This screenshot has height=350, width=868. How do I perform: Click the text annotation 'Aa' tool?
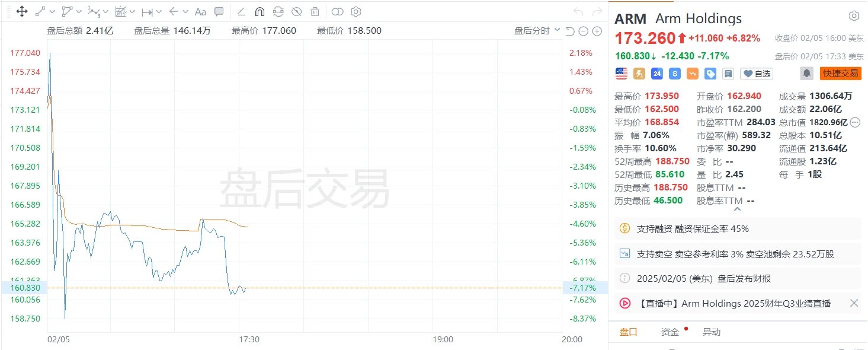[200, 11]
